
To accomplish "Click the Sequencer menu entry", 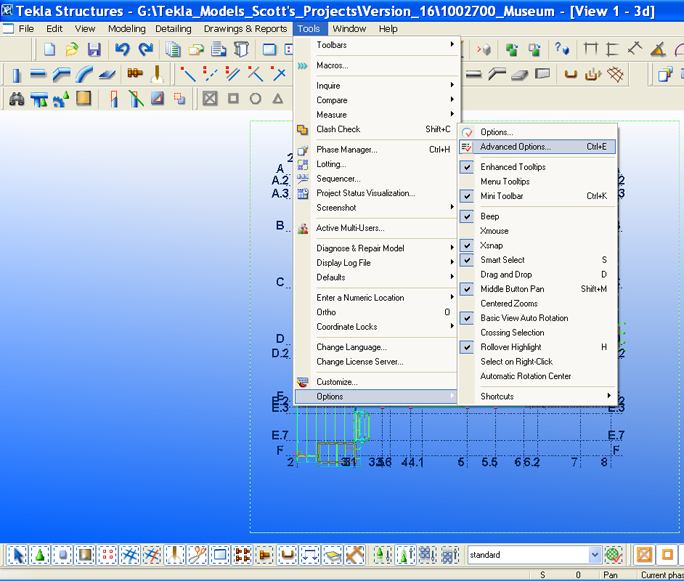I will click(x=376, y=179).
